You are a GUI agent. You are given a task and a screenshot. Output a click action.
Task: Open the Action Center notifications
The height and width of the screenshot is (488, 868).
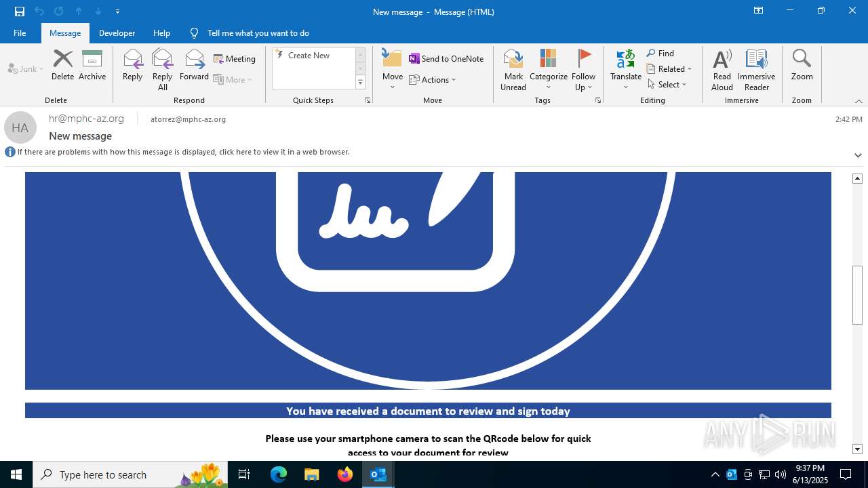(846, 474)
